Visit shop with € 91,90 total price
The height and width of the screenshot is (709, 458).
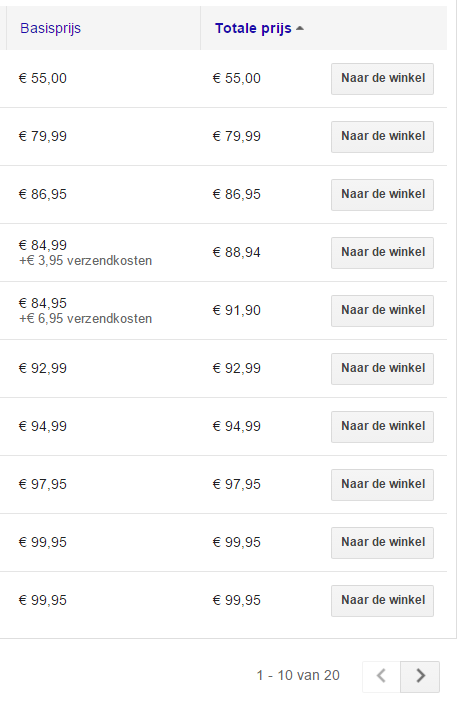click(x=382, y=311)
